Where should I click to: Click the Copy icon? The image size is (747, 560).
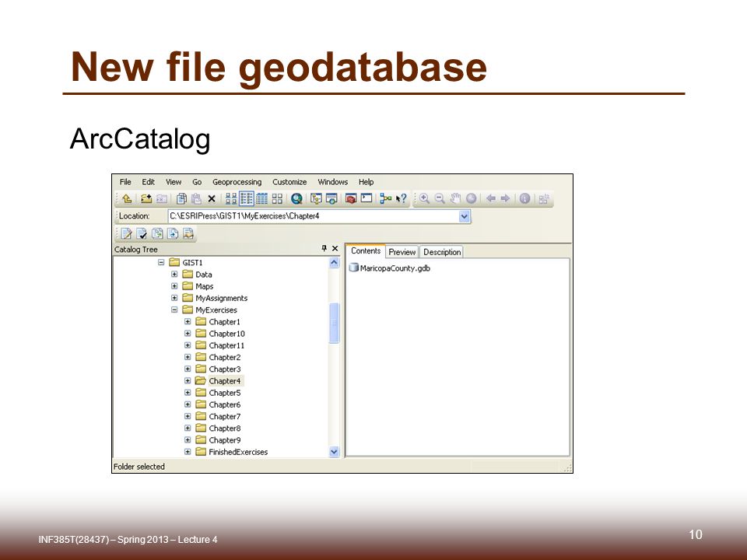[181, 198]
